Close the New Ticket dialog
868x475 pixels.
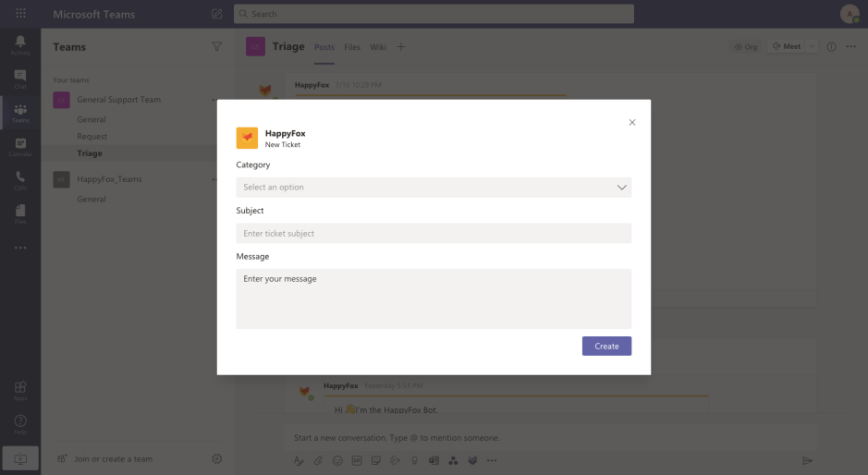click(x=632, y=122)
